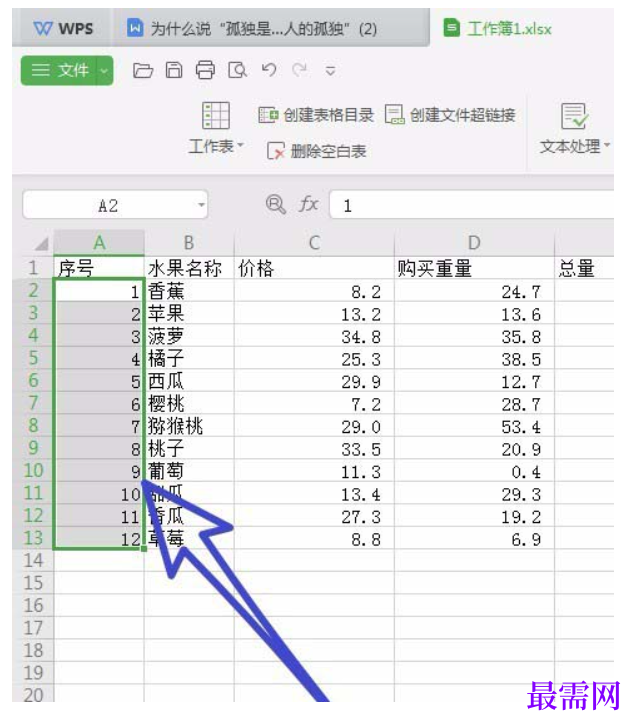Click the fx insert function icon
The width and height of the screenshot is (639, 727).
click(308, 204)
